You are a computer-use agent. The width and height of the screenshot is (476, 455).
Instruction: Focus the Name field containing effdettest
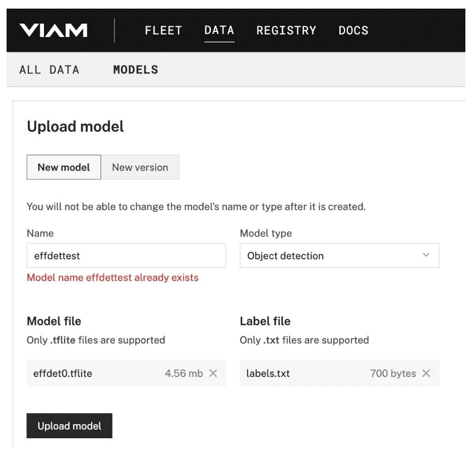(x=126, y=256)
